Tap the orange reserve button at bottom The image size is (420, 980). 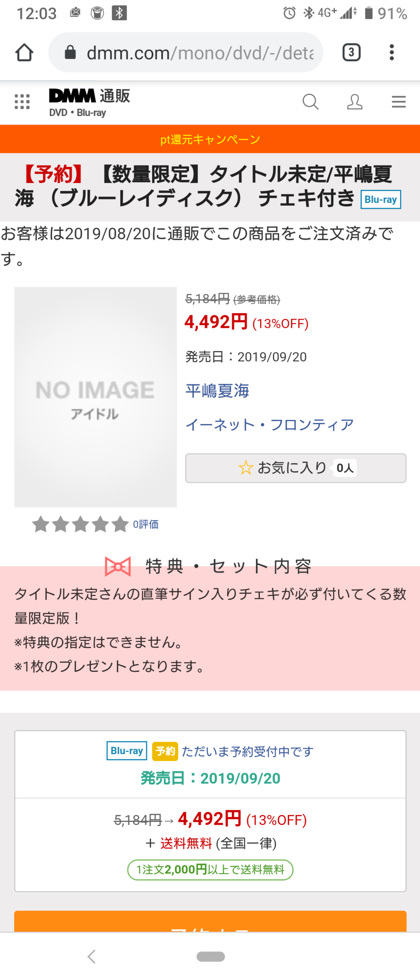(210, 921)
